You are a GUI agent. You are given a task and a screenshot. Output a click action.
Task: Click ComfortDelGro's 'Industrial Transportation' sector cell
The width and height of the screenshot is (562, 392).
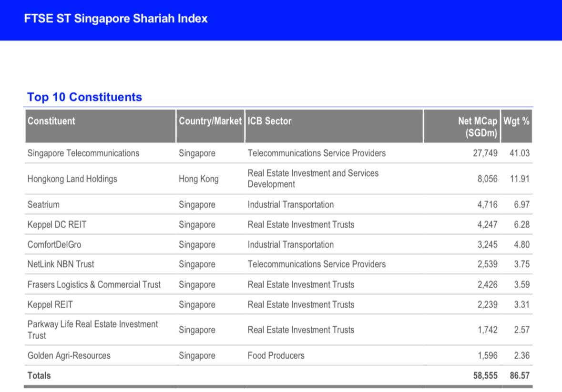(x=291, y=244)
